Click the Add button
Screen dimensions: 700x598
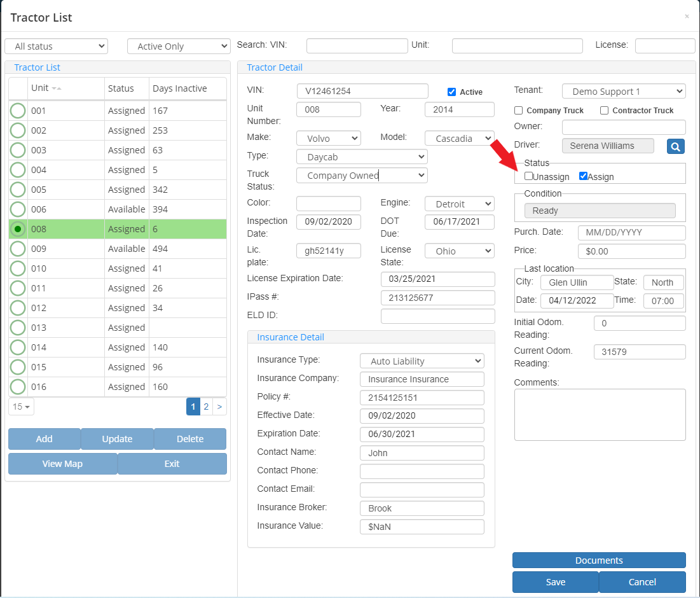point(45,438)
